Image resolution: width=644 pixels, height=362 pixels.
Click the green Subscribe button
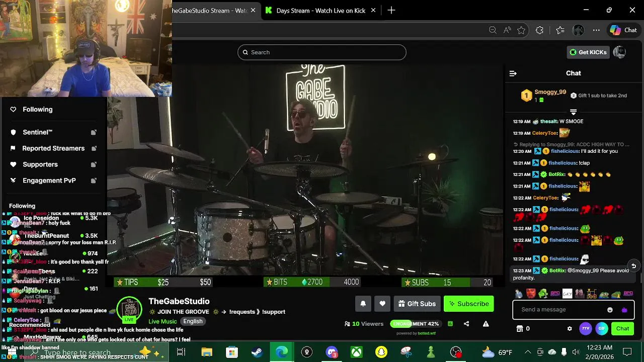(469, 304)
